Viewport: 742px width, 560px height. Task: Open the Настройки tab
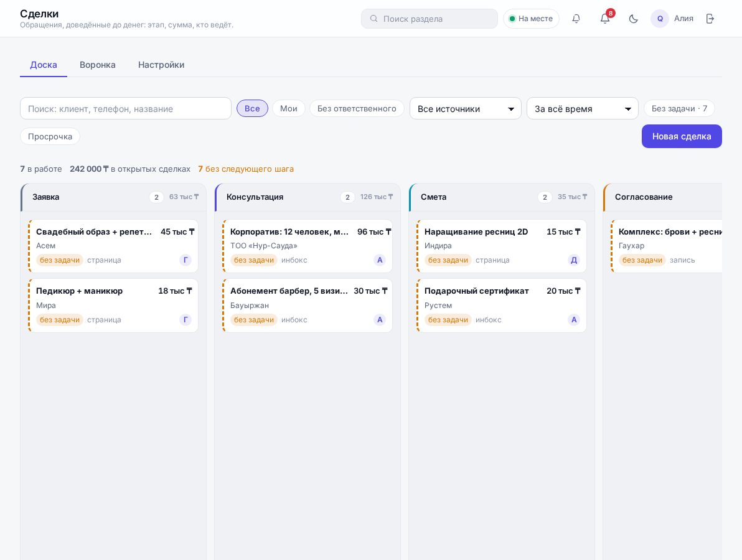point(161,65)
